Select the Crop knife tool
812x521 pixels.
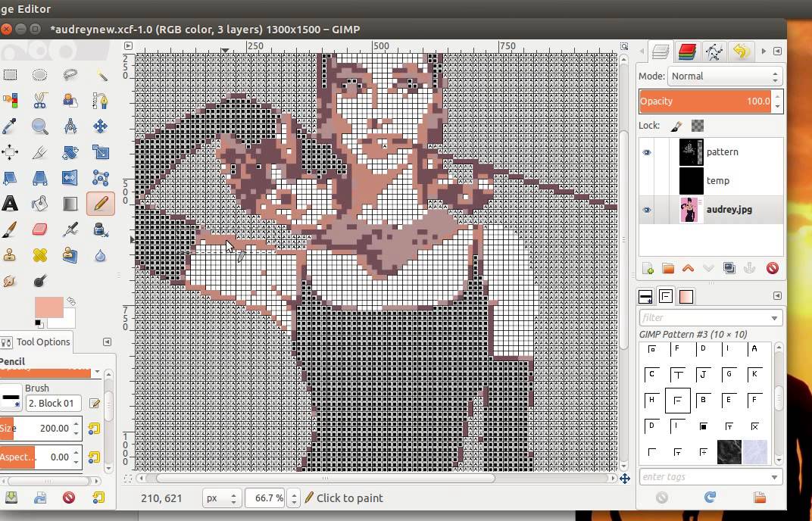tap(40, 151)
